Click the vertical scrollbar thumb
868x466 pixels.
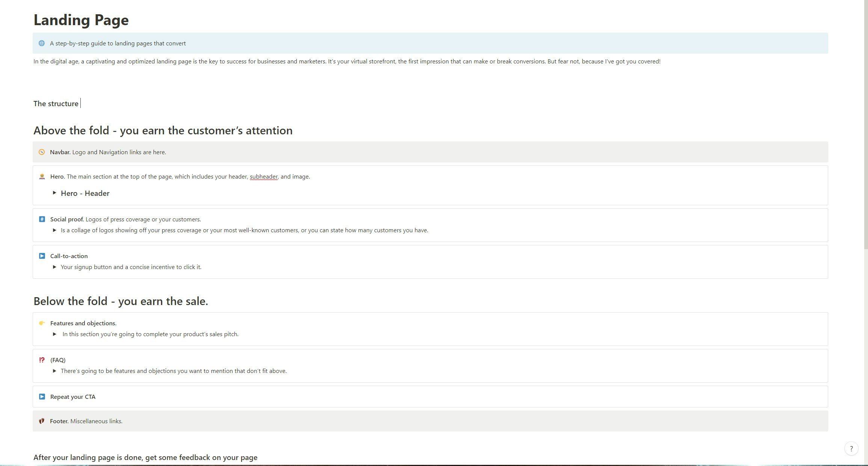866,124
